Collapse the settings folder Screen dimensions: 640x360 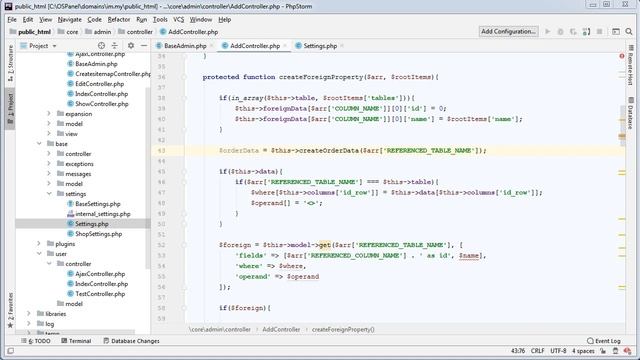[x=49, y=193]
